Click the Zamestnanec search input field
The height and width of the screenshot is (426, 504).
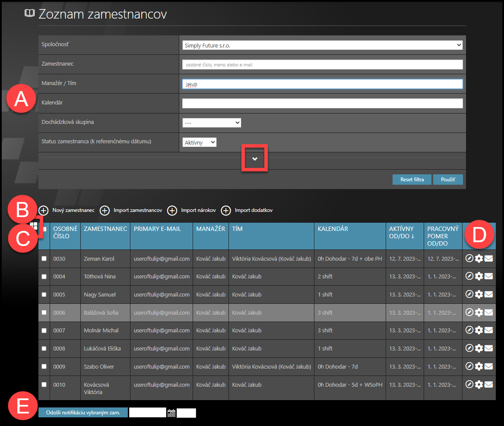click(322, 65)
